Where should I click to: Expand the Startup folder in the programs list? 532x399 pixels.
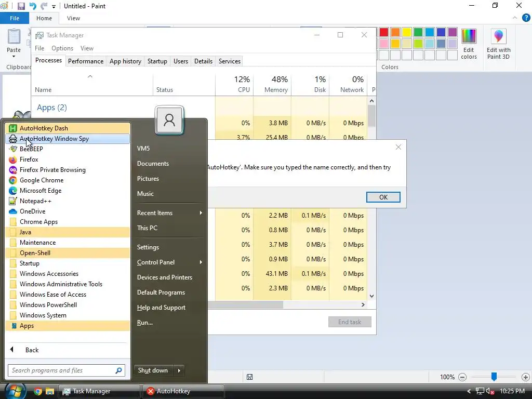(68, 263)
